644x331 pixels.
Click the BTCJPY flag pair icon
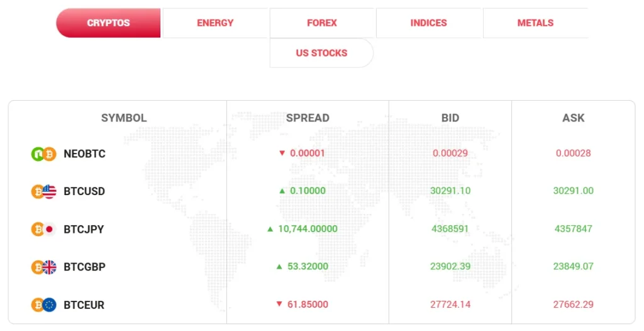coord(43,229)
